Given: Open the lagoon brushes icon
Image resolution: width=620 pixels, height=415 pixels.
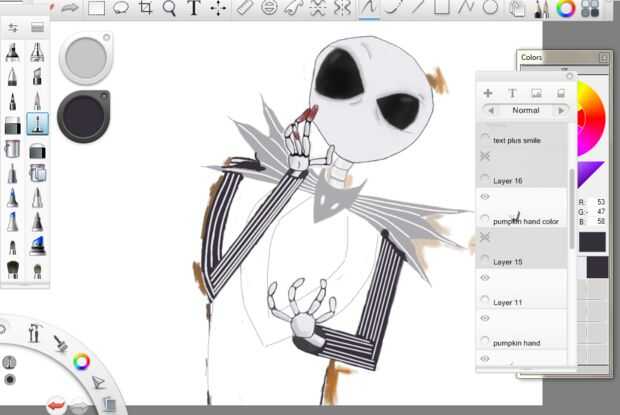Looking at the screenshot, I should click(x=60, y=343).
